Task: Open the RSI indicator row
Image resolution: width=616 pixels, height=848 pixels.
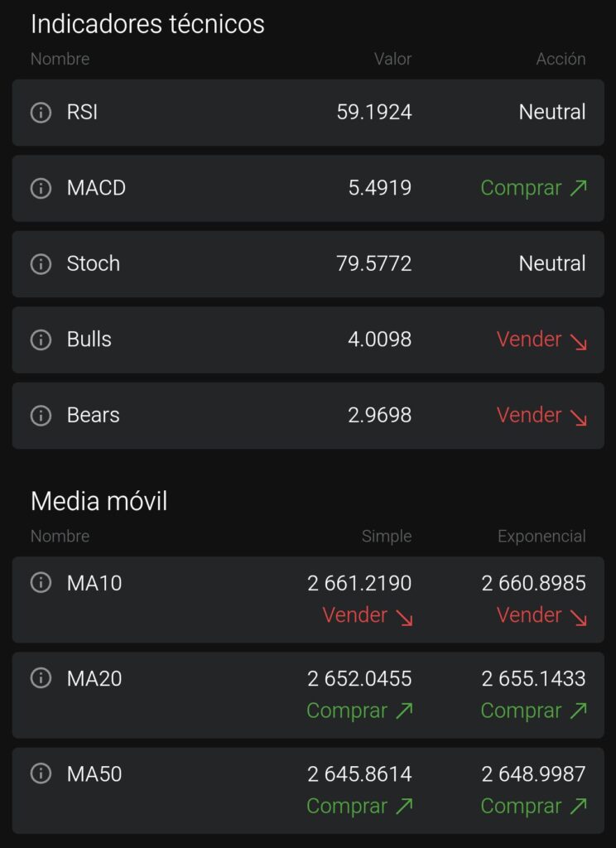Action: (x=308, y=113)
